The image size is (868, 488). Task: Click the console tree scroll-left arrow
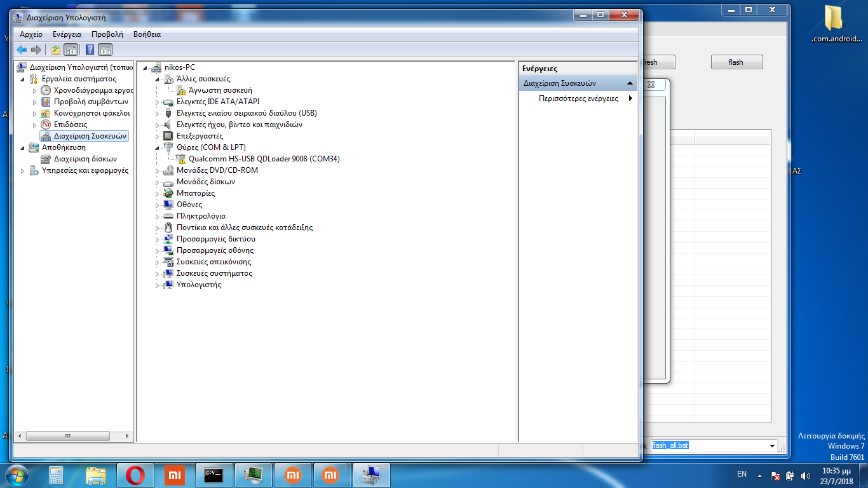coord(19,436)
